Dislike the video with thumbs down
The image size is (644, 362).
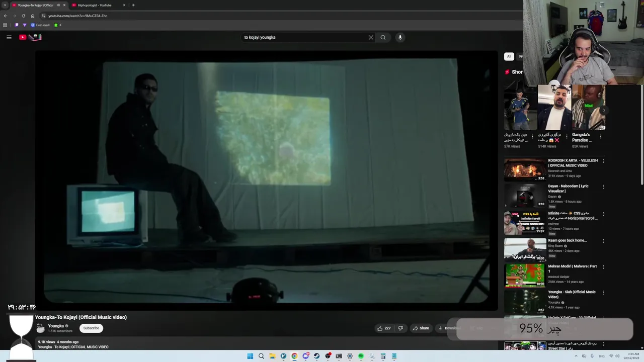click(x=400, y=328)
